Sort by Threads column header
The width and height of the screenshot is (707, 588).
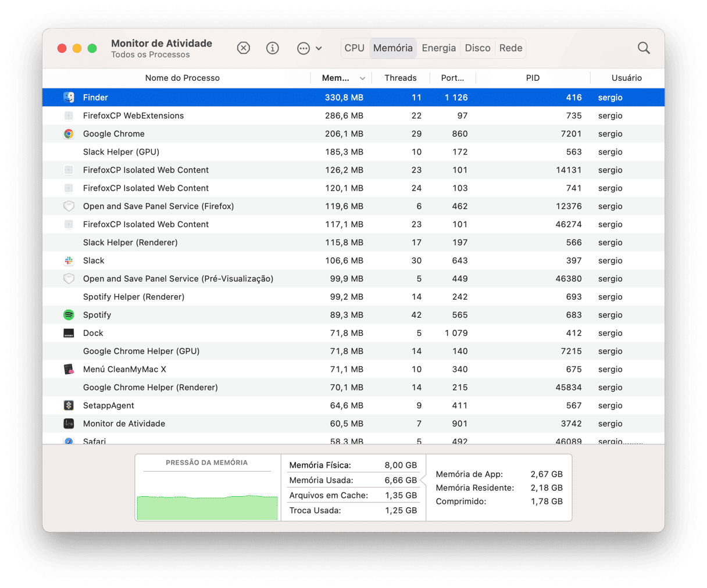[x=401, y=78]
